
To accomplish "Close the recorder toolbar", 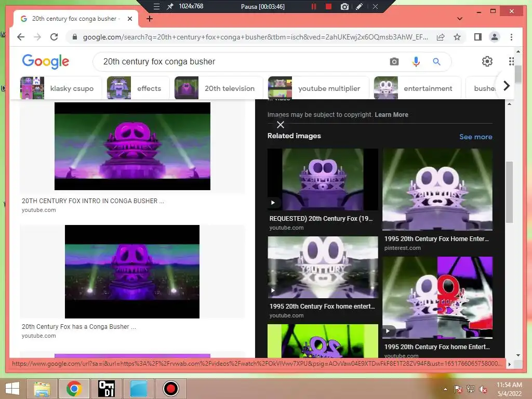I will 375,6.
